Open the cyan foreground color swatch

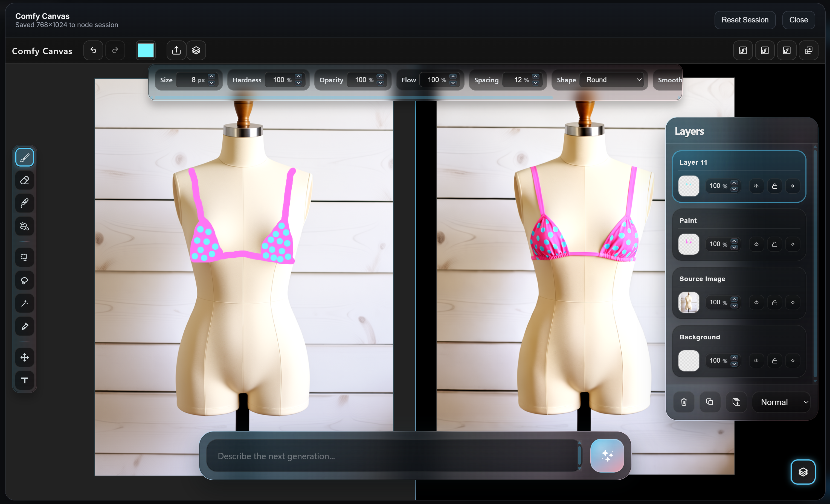(x=146, y=51)
